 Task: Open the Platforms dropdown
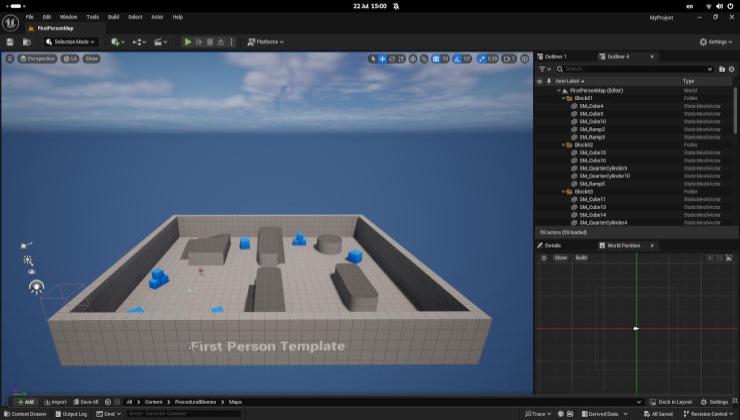(265, 42)
